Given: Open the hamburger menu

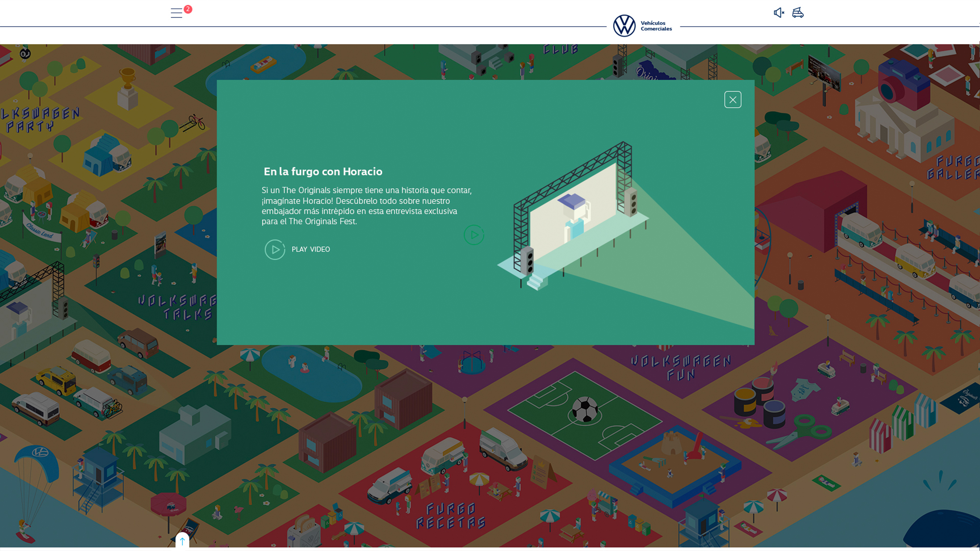Looking at the screenshot, I should pyautogui.click(x=176, y=13).
